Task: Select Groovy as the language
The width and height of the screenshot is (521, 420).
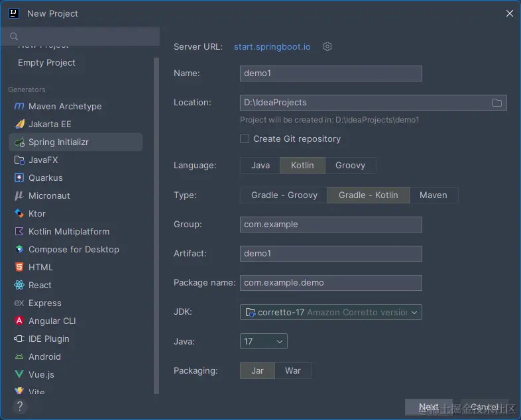Action: (x=350, y=166)
